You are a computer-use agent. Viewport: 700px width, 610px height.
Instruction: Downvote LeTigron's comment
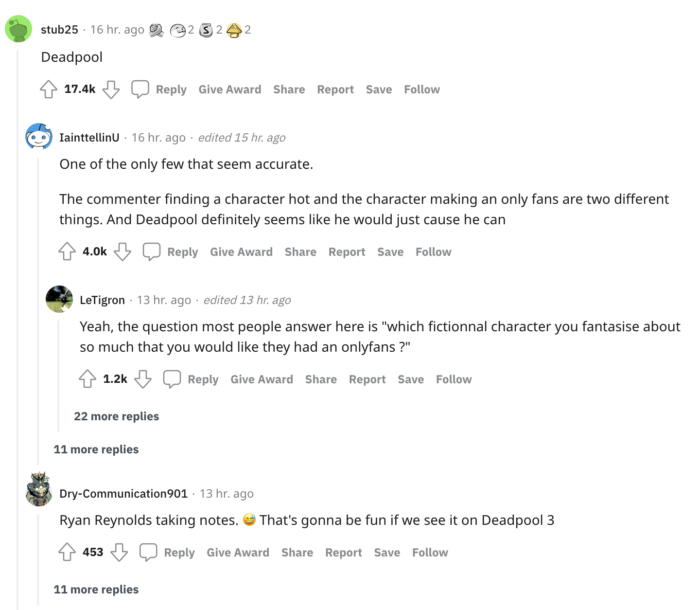143,379
